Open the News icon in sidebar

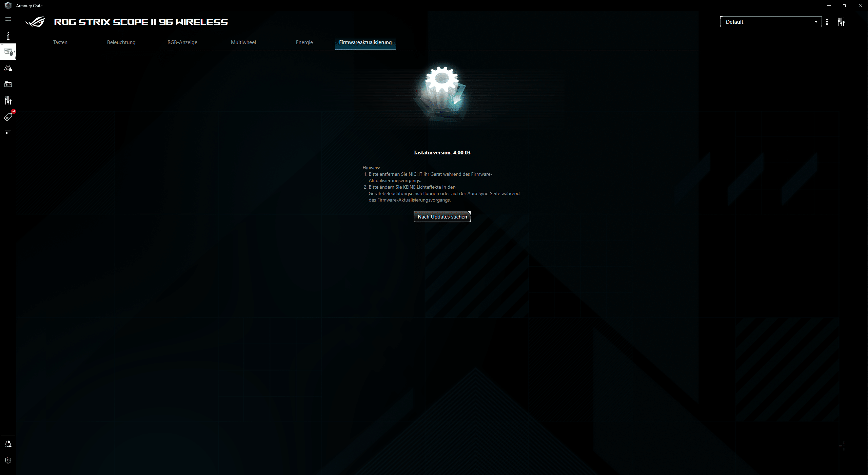click(8, 133)
